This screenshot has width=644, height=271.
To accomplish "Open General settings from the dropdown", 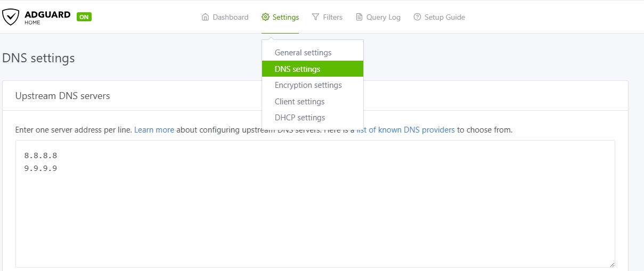I will coord(303,53).
